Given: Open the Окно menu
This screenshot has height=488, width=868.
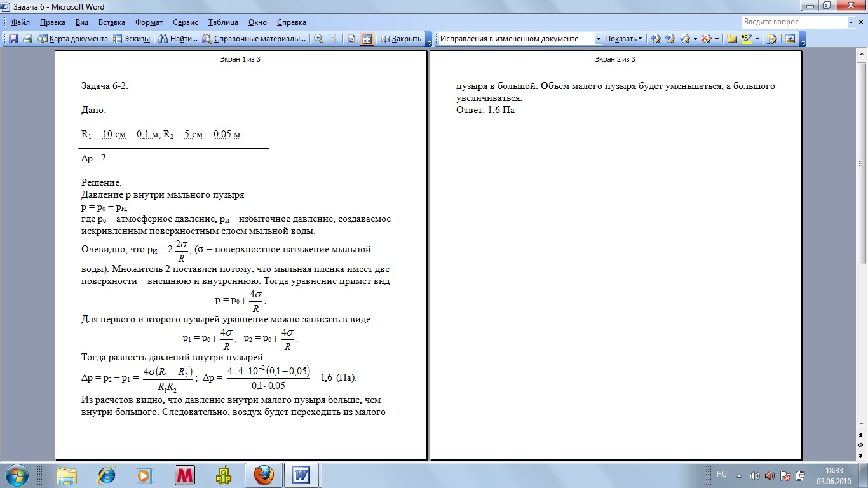Looking at the screenshot, I should click(257, 22).
